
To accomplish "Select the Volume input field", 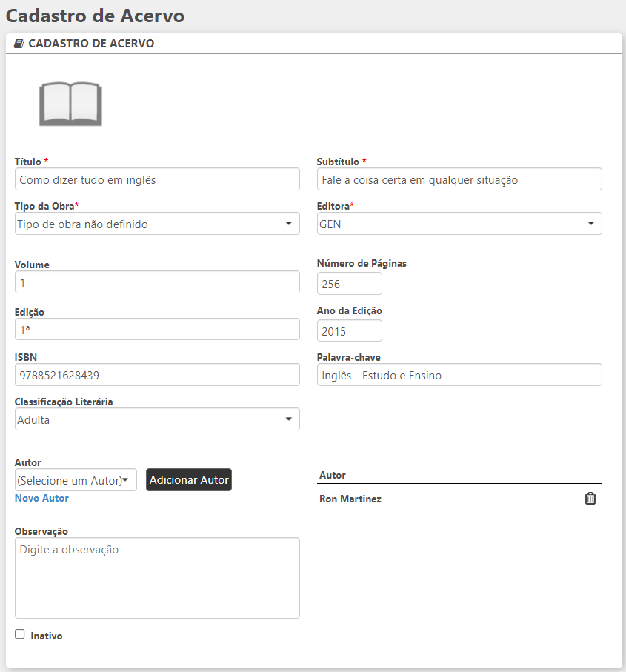I will coord(157,282).
